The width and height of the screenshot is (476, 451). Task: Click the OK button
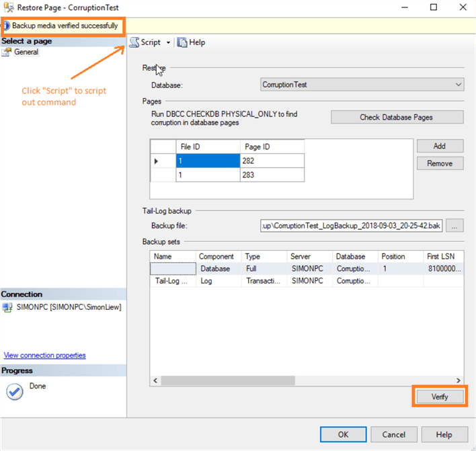tap(343, 434)
